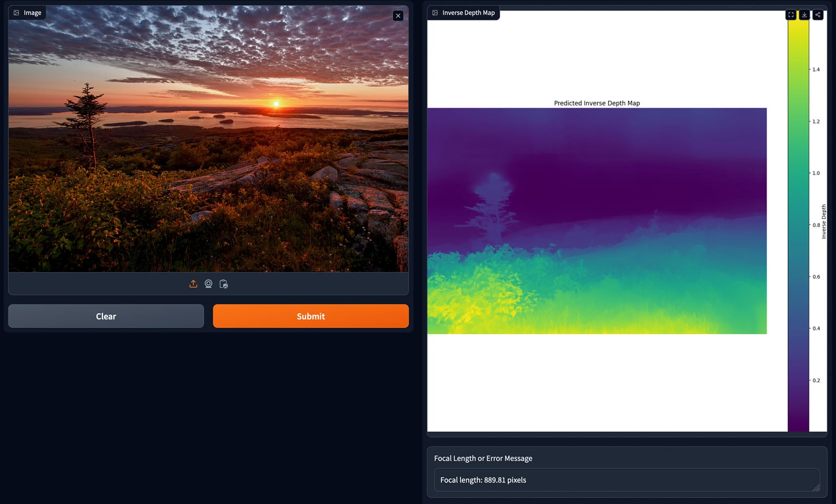The image size is (836, 504).
Task: Click the Focal Length or Error Message label
Action: 483,458
